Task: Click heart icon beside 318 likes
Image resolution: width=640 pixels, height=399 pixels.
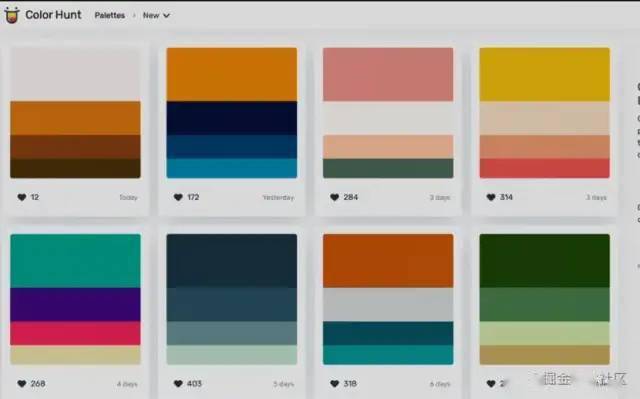Action: 335,383
